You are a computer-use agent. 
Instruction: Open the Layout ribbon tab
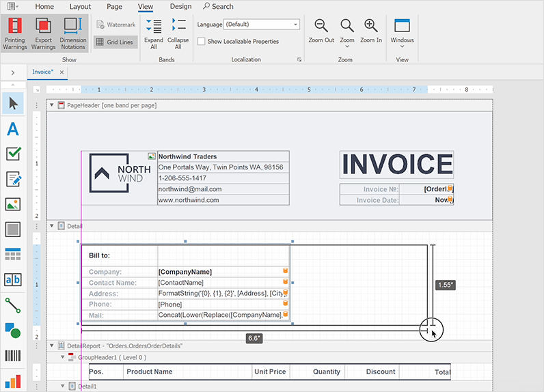[x=80, y=6]
